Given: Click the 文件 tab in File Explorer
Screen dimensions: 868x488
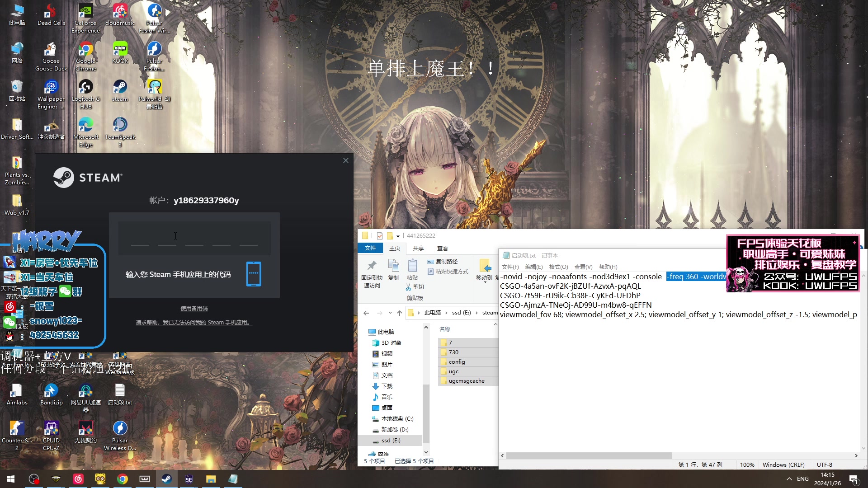Looking at the screenshot, I should pyautogui.click(x=370, y=248).
